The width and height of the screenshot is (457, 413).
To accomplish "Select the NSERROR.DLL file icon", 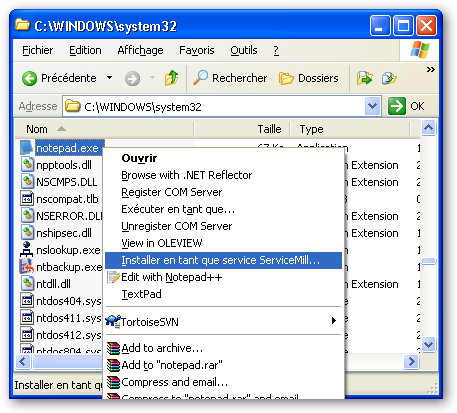I will coord(27,216).
